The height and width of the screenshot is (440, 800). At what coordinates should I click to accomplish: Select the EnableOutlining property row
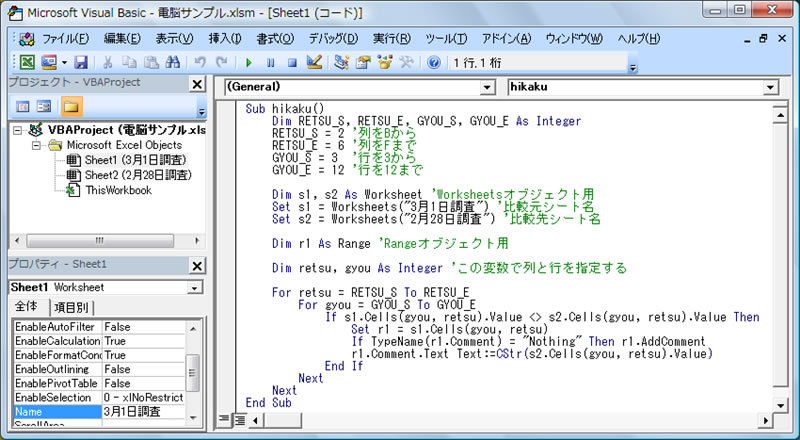[x=98, y=369]
